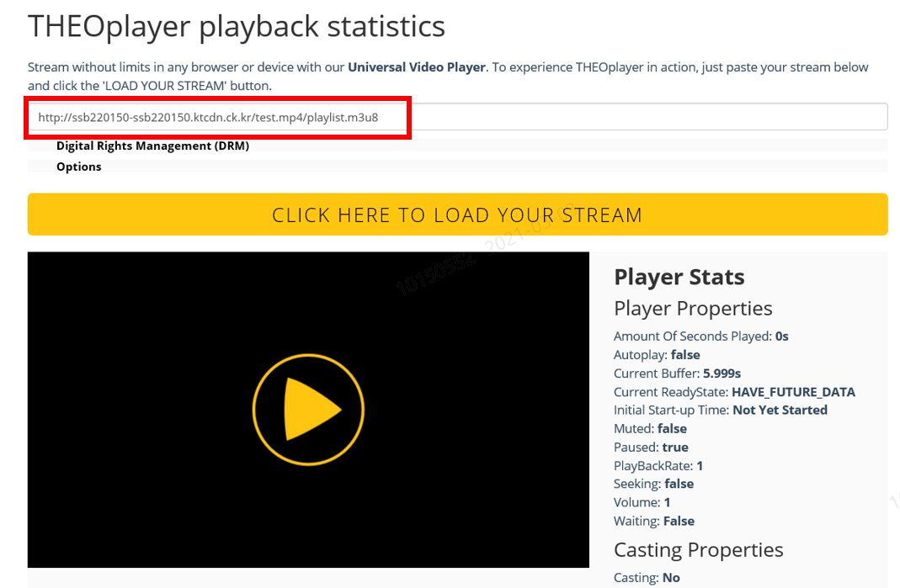Click the 'Current Buffer: 5.999s' text
Image resolution: width=900 pixels, height=588 pixels.
[x=677, y=373]
